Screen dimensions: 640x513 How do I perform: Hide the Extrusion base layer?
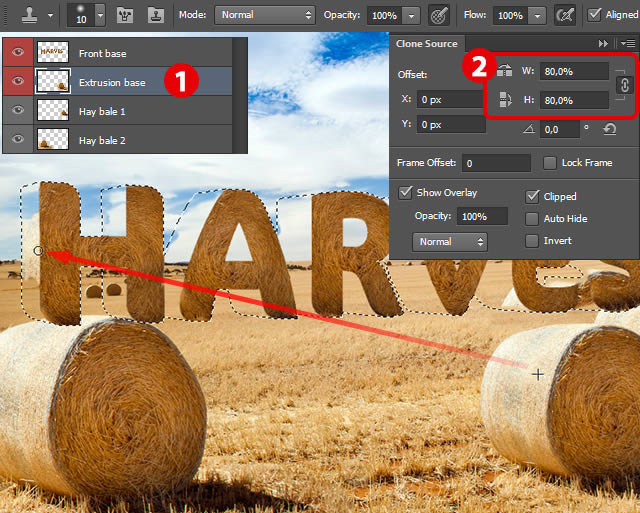click(18, 81)
